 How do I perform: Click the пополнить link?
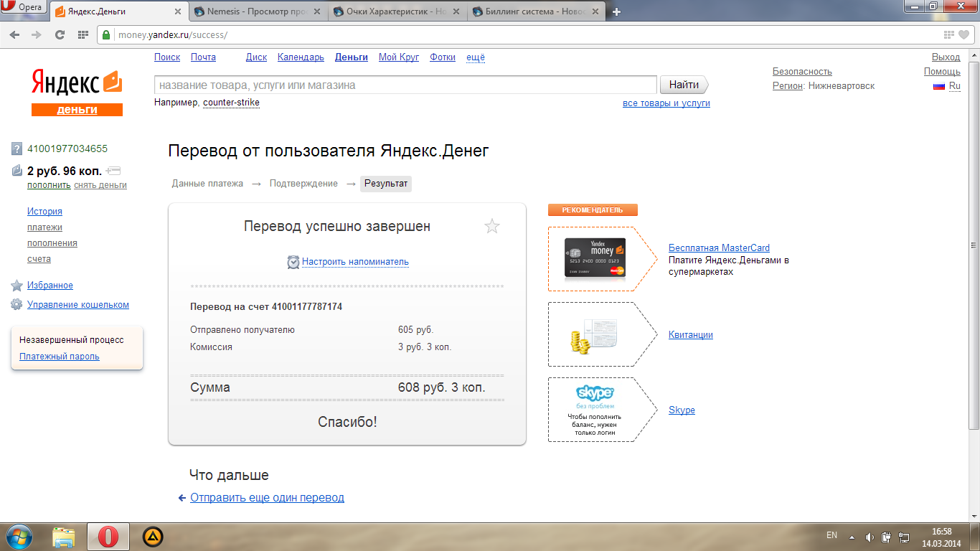click(x=49, y=185)
